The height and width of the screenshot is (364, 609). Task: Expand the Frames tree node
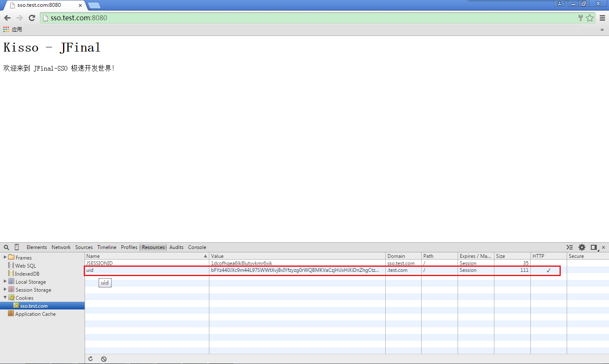click(5, 257)
